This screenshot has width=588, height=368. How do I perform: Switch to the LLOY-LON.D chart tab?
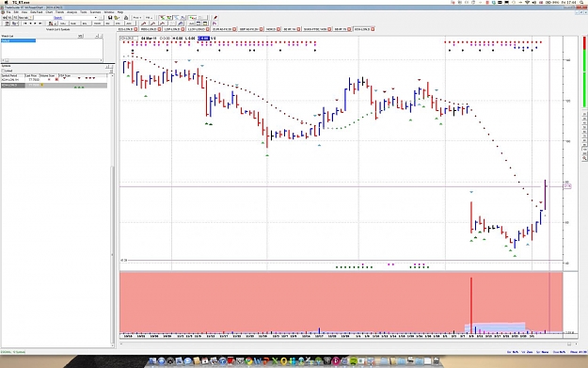click(x=196, y=29)
